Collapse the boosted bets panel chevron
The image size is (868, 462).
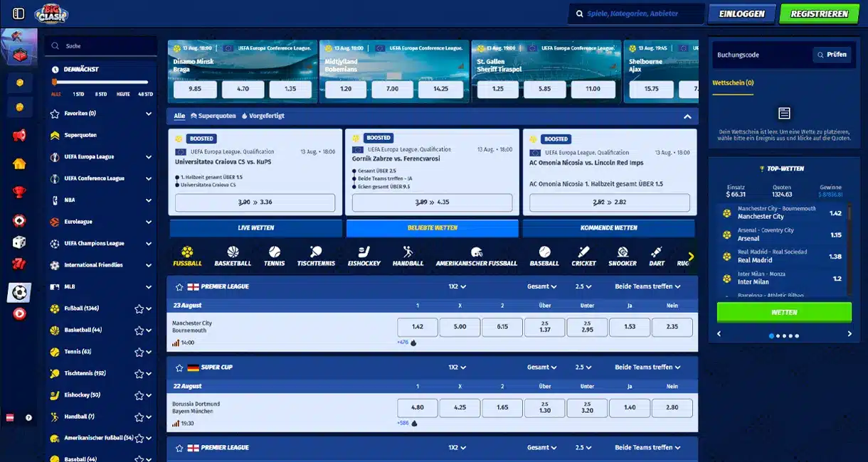click(x=687, y=117)
